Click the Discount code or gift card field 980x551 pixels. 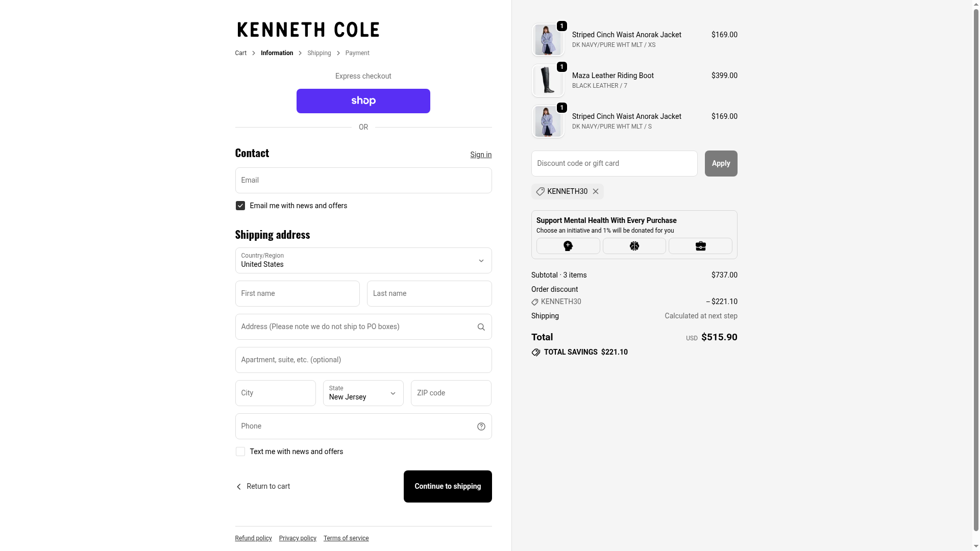click(x=614, y=163)
